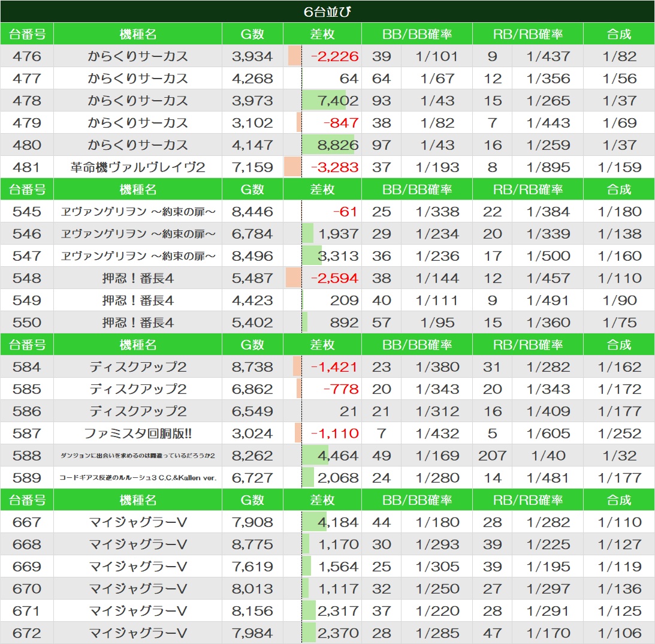Select '押忍！番長4' name in row 548

[x=138, y=278]
